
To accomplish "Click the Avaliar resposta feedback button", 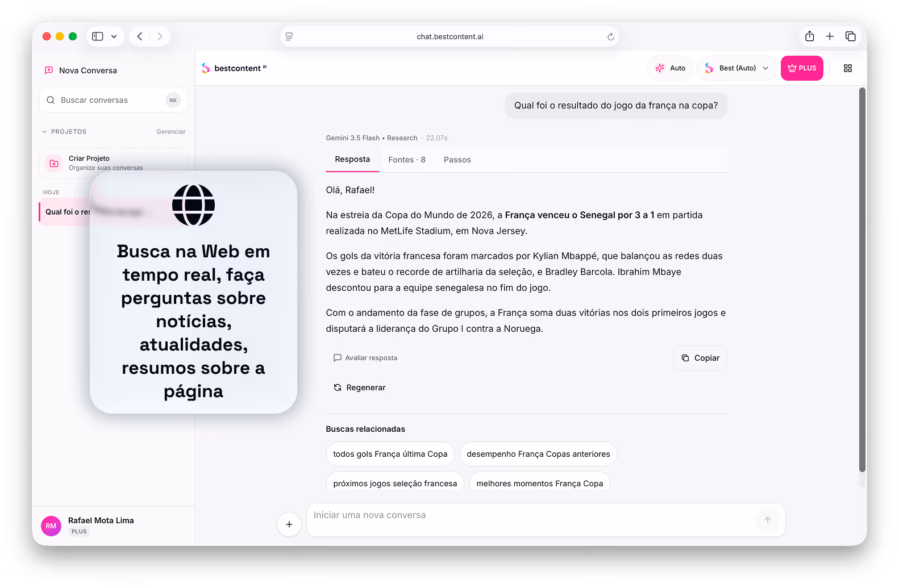I will tap(365, 358).
